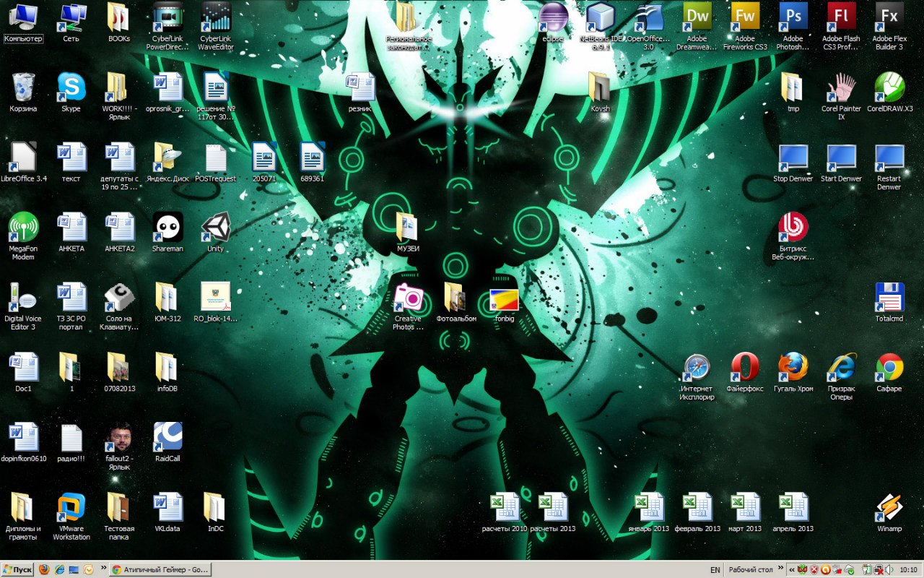924x578 pixels.
Task: Open the Internet Explorer icon labeled Призрак Оперы
Action: [x=841, y=376]
